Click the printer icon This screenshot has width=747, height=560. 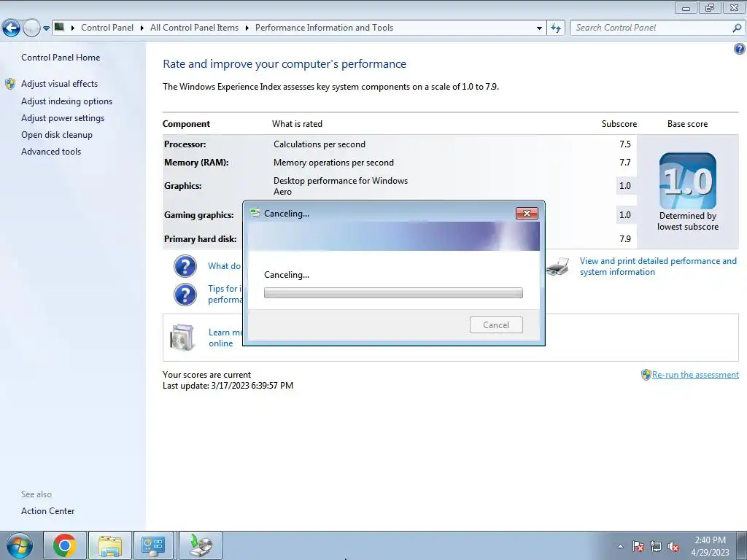558,266
